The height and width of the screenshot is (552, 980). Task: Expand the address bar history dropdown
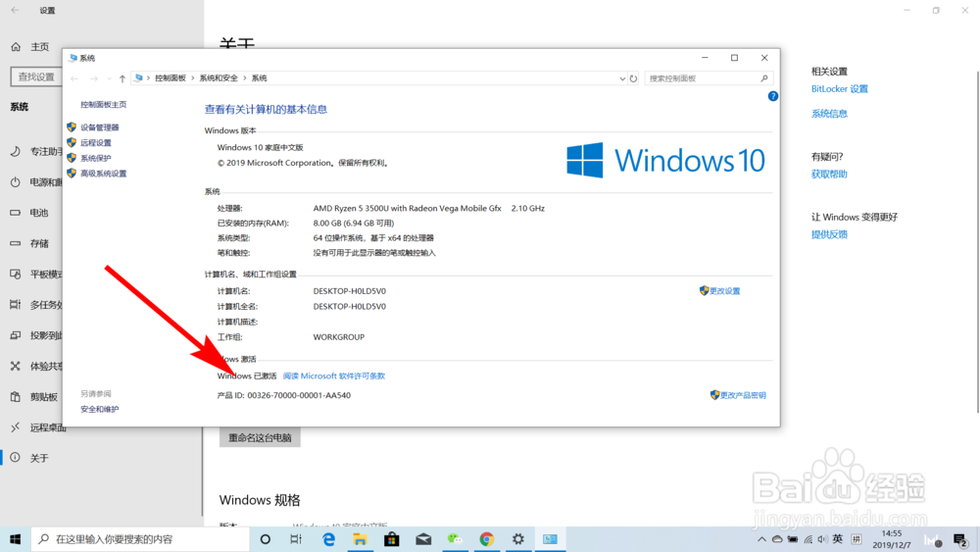[x=622, y=78]
